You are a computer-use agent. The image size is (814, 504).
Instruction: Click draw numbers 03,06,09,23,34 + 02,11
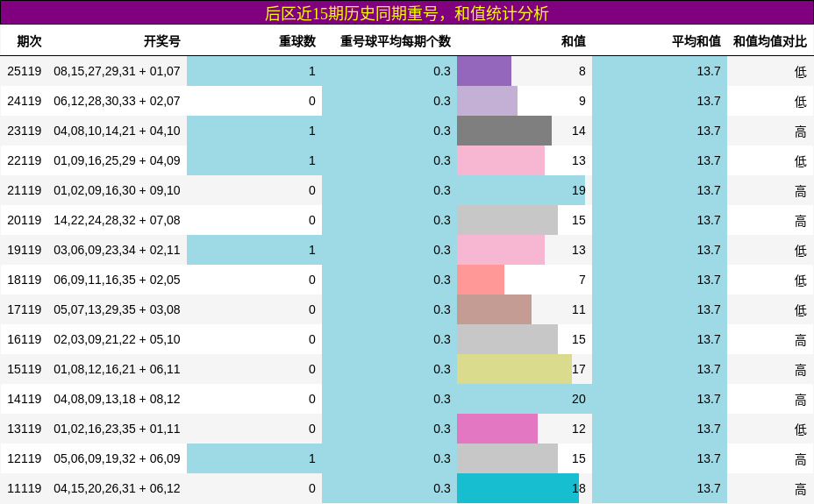(117, 250)
